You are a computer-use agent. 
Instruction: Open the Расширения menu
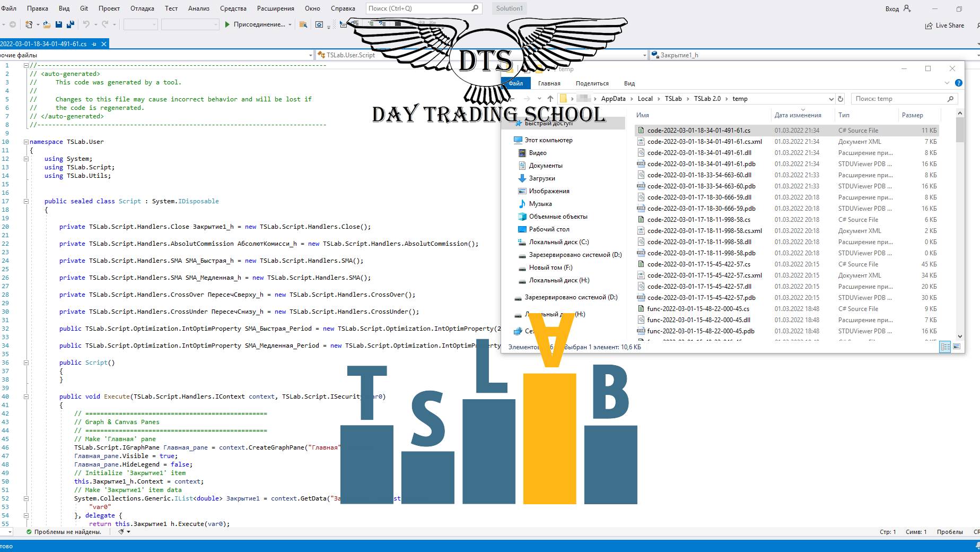(275, 8)
